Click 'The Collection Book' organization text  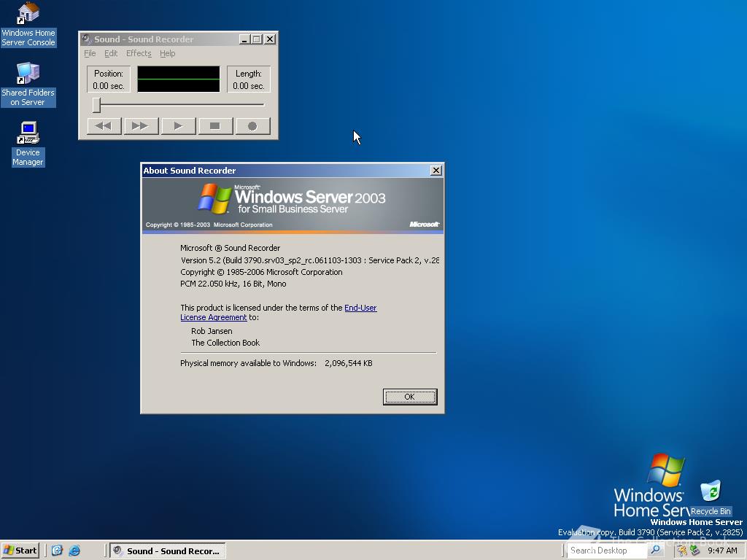point(225,343)
